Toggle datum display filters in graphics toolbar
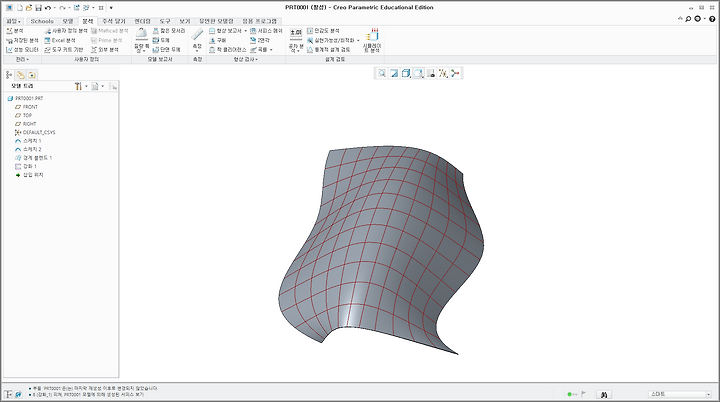This screenshot has height=402, width=720. pos(443,73)
